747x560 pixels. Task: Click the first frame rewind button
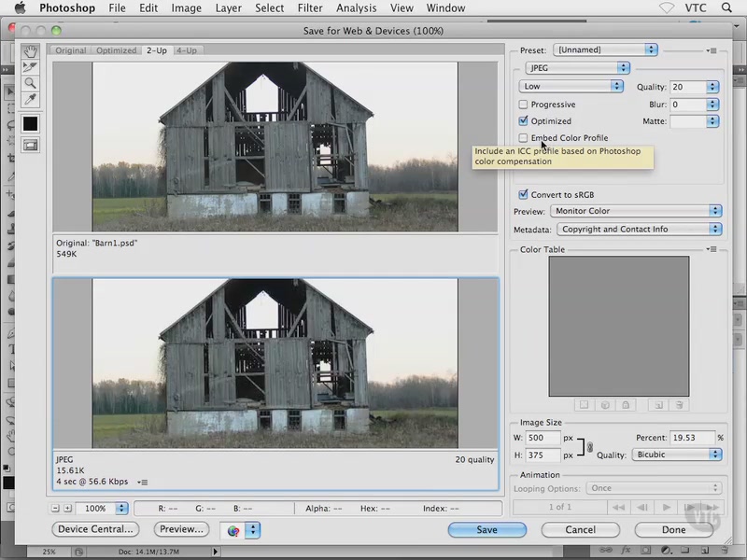tap(618, 507)
